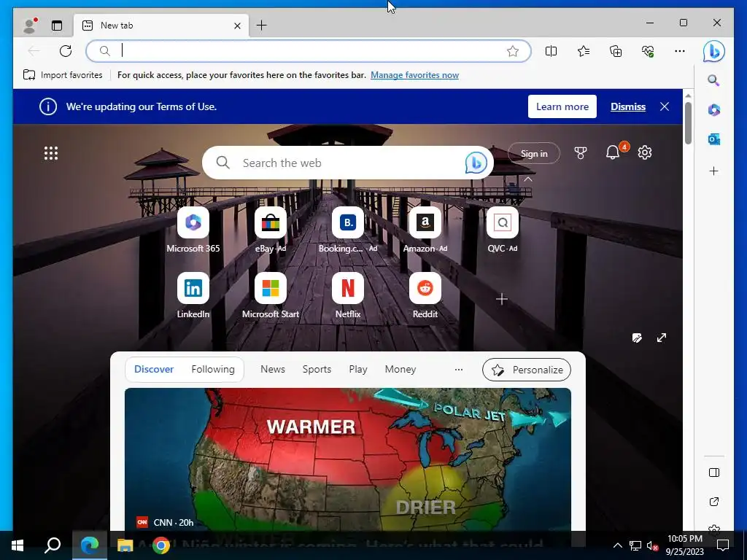Click the Sign in button

pyautogui.click(x=534, y=153)
